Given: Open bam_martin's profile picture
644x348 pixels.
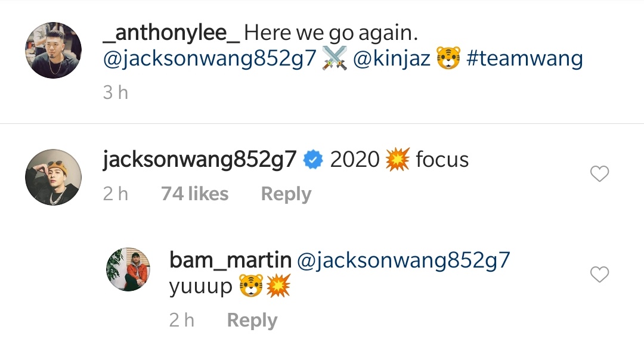Looking at the screenshot, I should (x=128, y=269).
